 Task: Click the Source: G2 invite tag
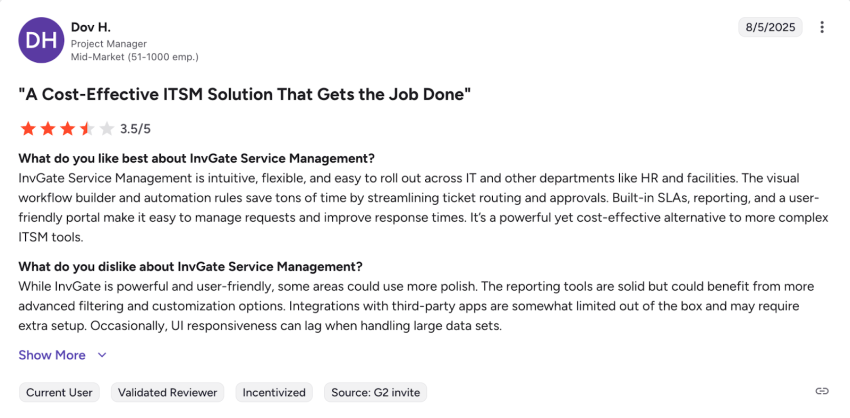click(375, 393)
